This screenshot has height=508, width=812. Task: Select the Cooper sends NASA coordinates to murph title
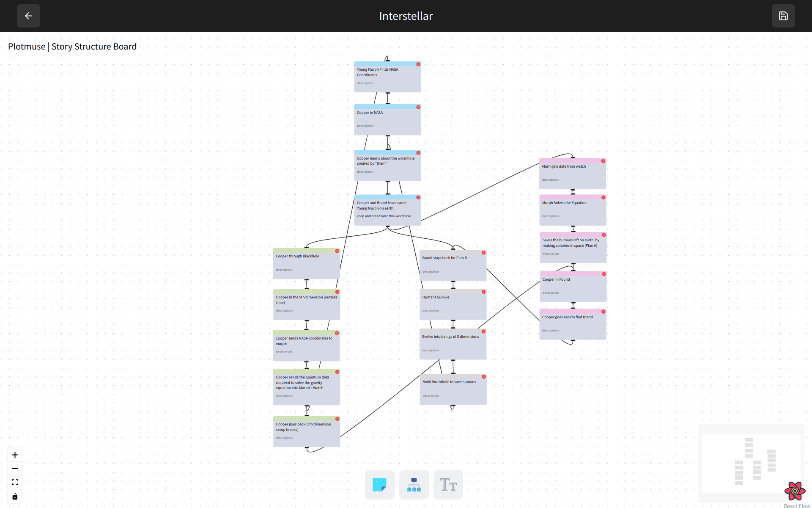(304, 341)
